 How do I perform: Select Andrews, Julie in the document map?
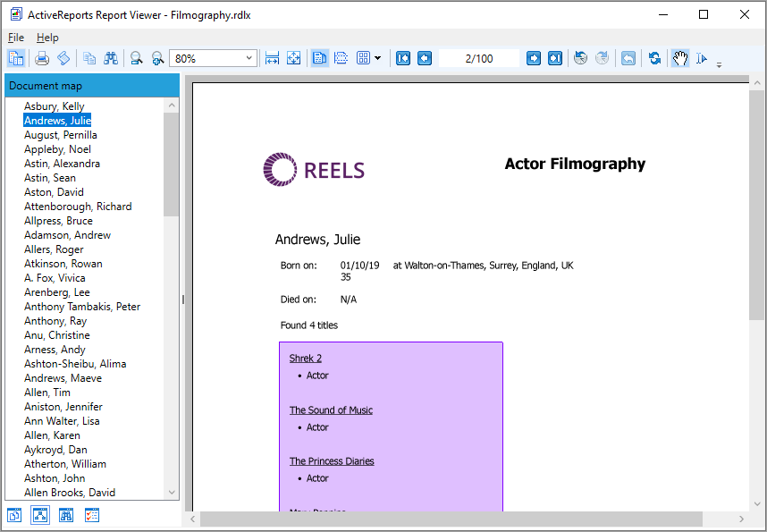[57, 121]
